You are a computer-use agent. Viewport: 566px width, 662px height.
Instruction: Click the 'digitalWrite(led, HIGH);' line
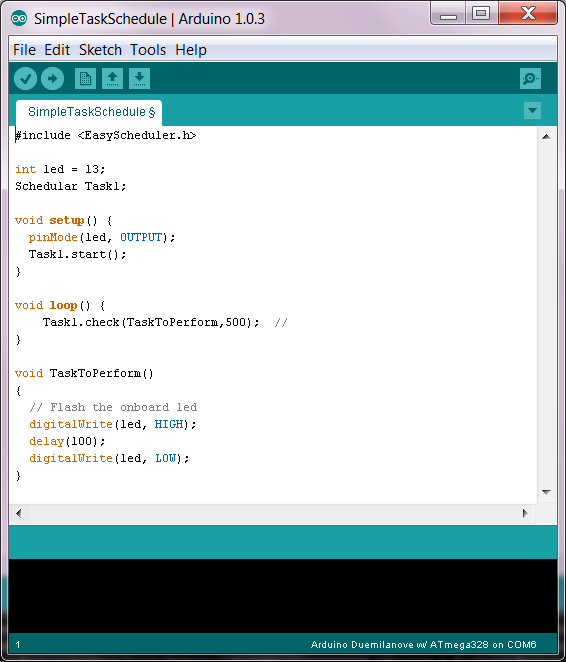[113, 424]
